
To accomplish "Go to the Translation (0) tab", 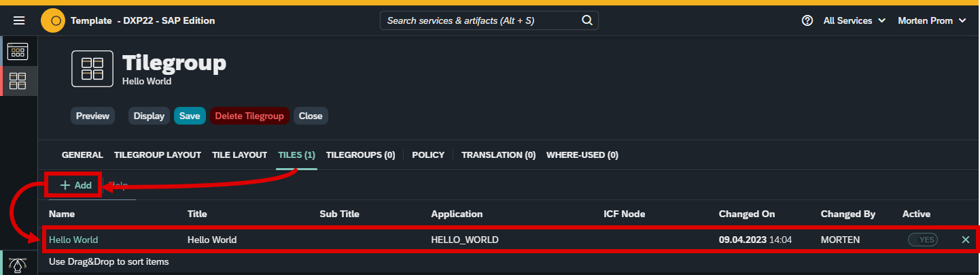I will click(x=498, y=155).
